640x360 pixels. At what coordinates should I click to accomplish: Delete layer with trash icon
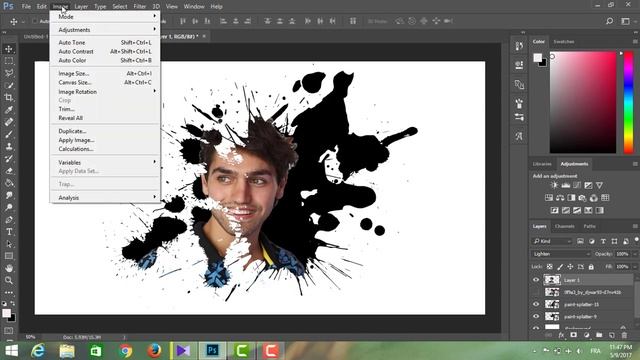(624, 335)
